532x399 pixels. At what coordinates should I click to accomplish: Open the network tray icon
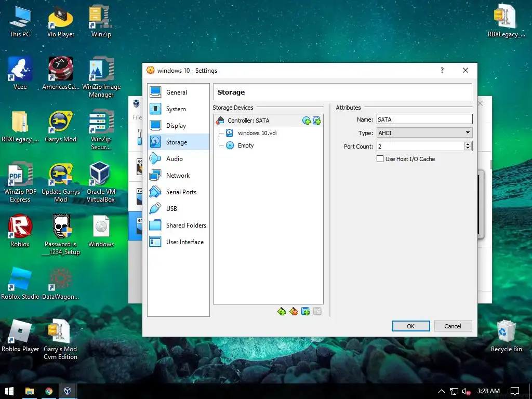454,391
